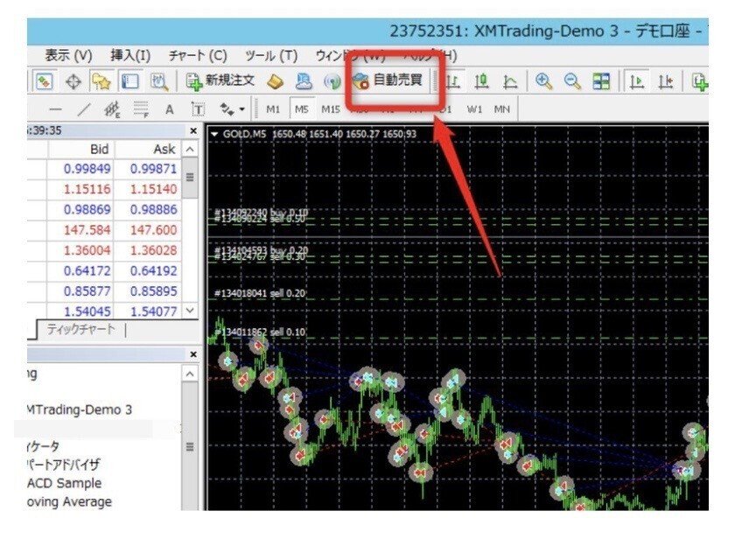The image size is (742, 560).
Task: Select the text label tool
Action: [199, 110]
